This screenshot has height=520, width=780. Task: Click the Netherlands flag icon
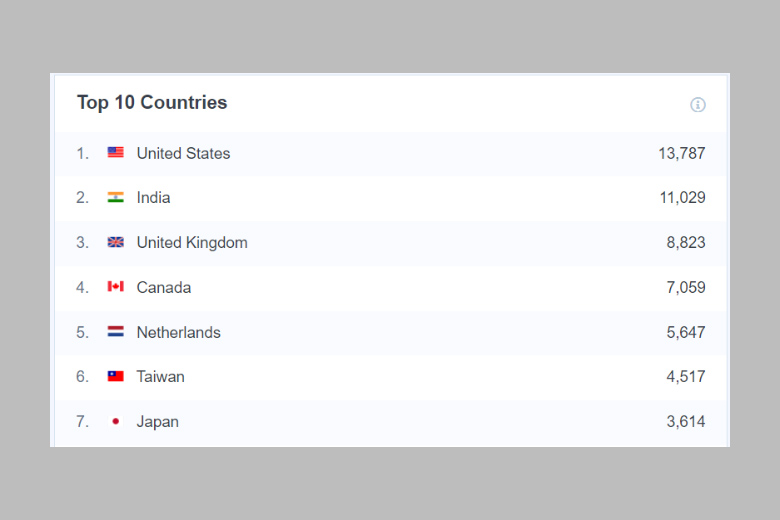(116, 332)
